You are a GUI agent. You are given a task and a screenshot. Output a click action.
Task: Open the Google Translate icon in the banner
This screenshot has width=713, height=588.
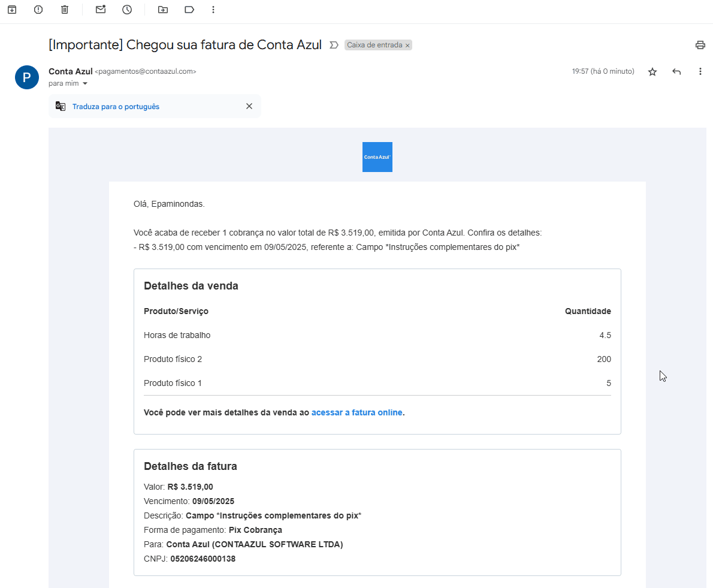pyautogui.click(x=60, y=106)
